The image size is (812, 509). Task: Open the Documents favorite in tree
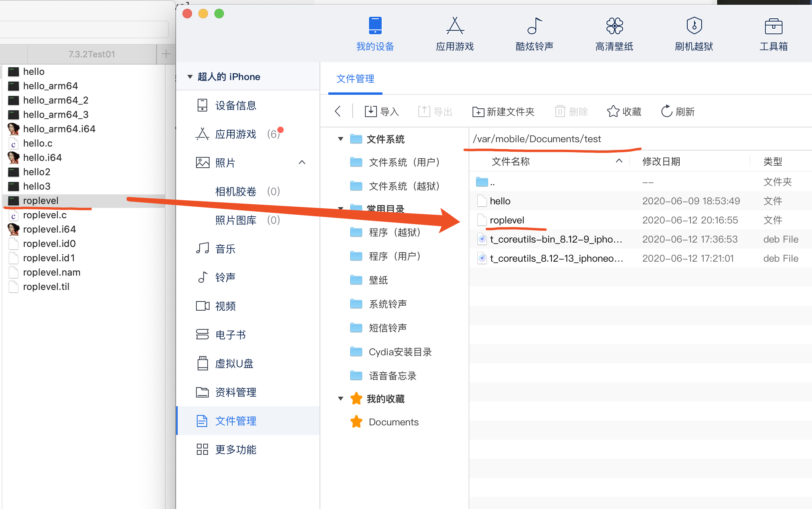(385, 422)
